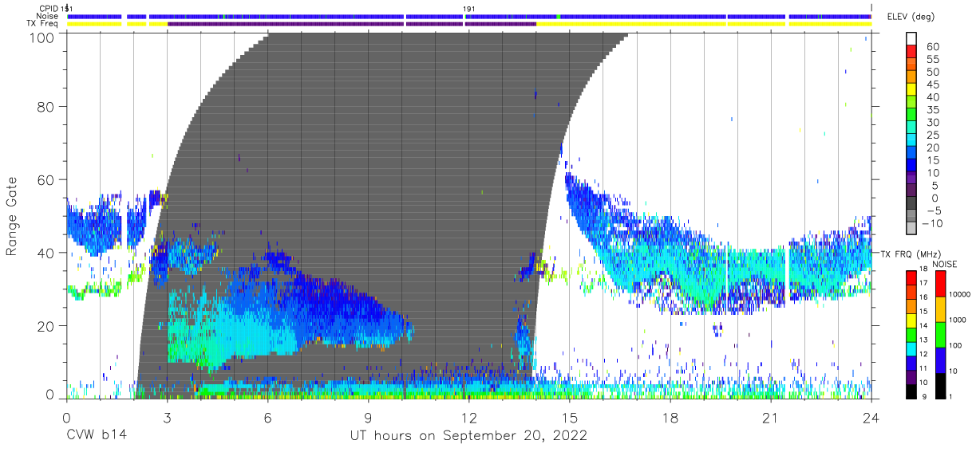Image resolution: width=980 pixels, height=452 pixels.
Task: Click the 10000 label on the NOISE bar
Action: pos(960,294)
